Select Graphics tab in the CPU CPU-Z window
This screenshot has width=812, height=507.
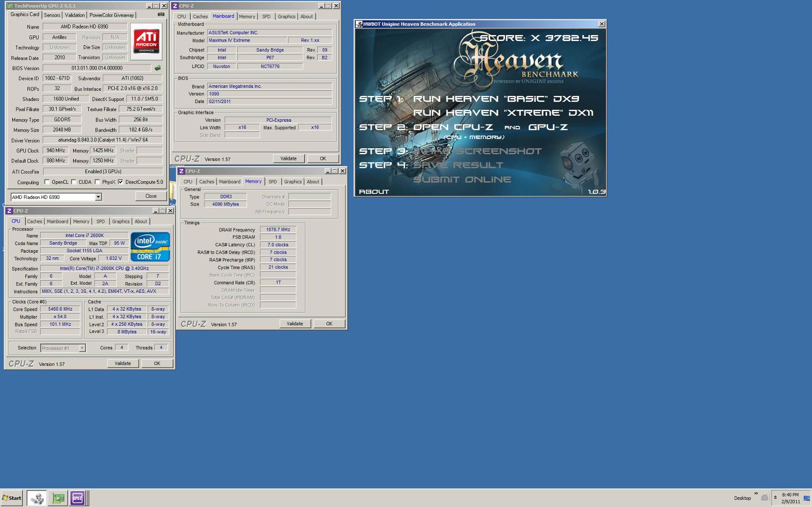point(121,221)
